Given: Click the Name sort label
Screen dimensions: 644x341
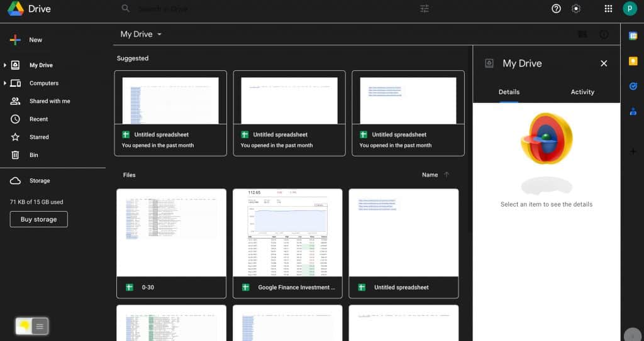Looking at the screenshot, I should tap(430, 175).
